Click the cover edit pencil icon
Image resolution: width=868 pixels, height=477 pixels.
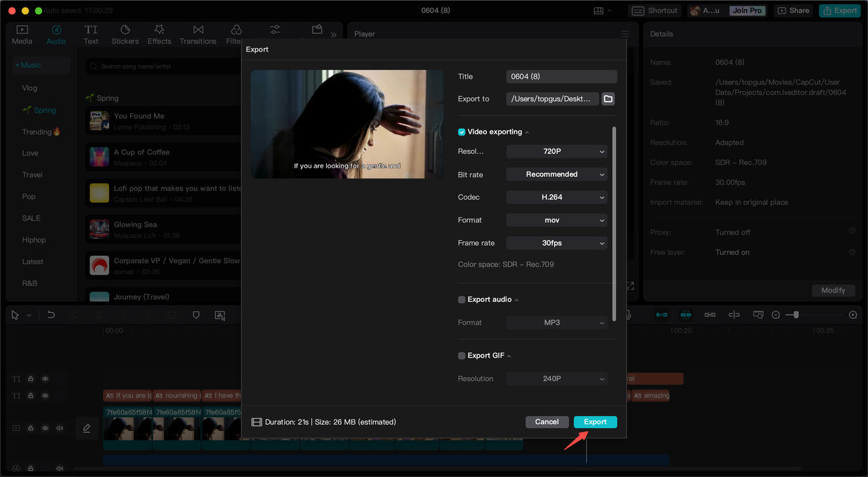(x=87, y=428)
